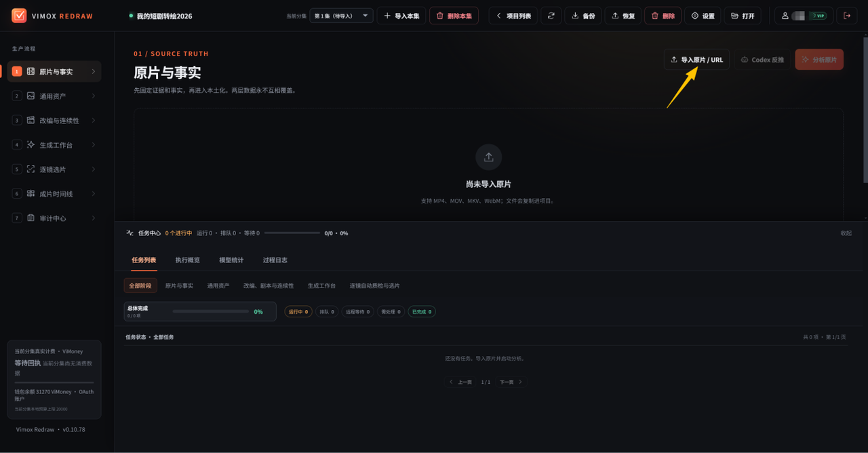The width and height of the screenshot is (868, 453).
Task: Expand chevron on sidebar 成片时间线 row
Action: coord(93,193)
